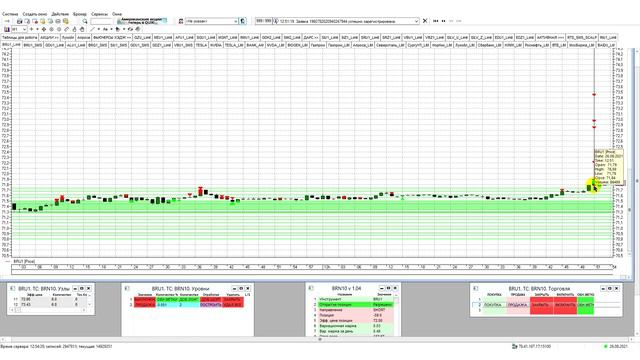Viewport: 640px width, 360px height.
Task: Click the green connection indicator in status bar
Action: (x=605, y=346)
